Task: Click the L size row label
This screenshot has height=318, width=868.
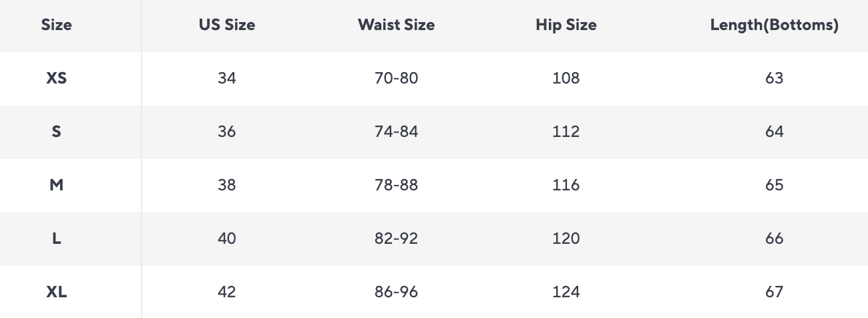Action: [57, 238]
